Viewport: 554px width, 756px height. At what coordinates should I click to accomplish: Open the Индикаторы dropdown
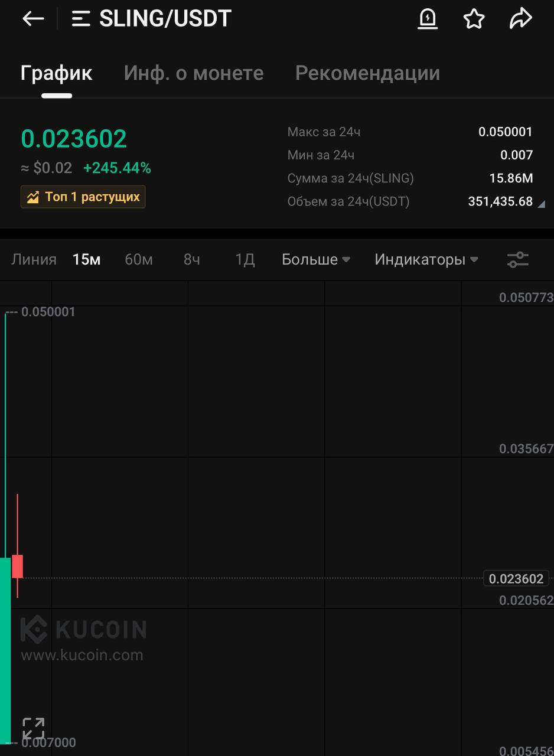click(426, 259)
